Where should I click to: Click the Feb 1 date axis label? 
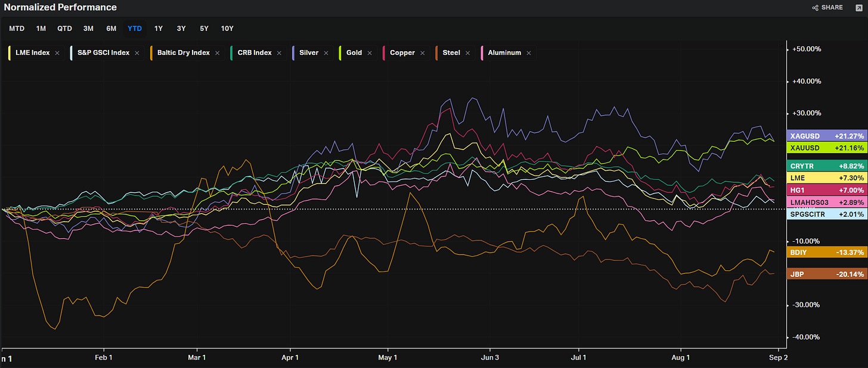click(x=104, y=357)
